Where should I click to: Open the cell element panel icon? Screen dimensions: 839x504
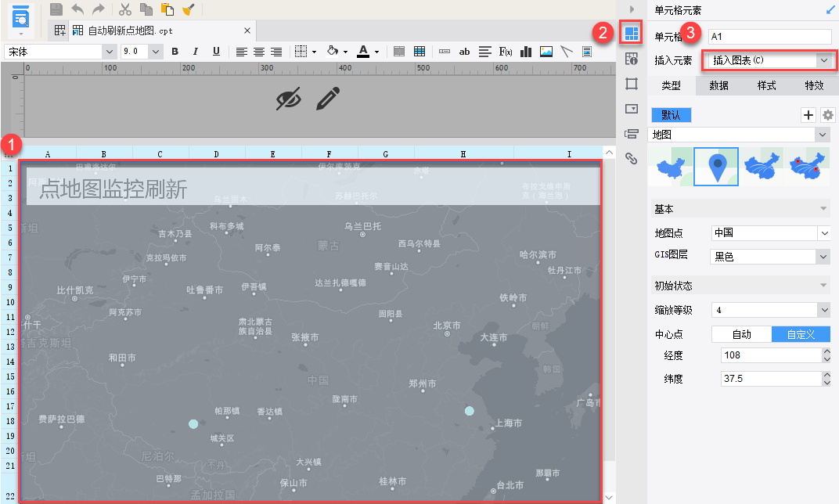[x=631, y=34]
